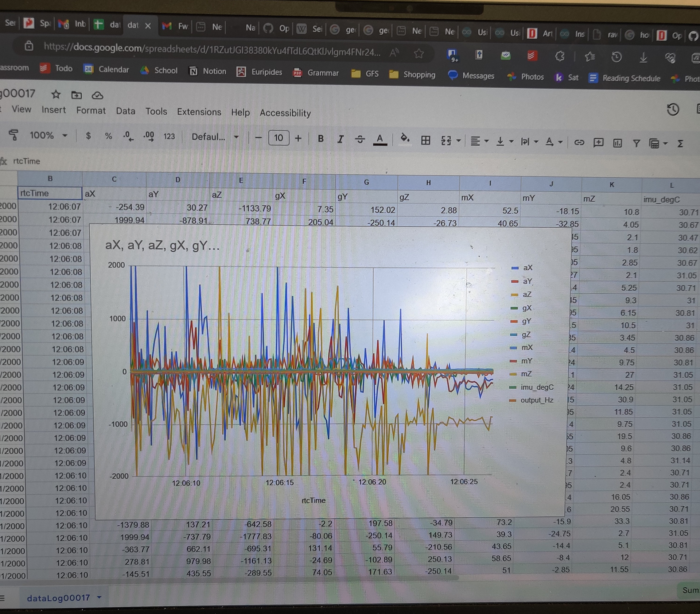Open the Calendar bookmark
Viewport: 700px width, 614px height.
pyautogui.click(x=106, y=69)
